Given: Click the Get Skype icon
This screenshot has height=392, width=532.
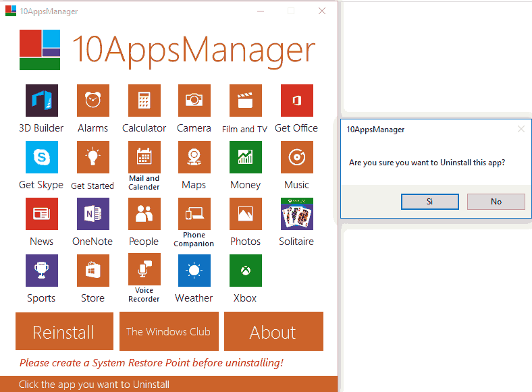Looking at the screenshot, I should [x=42, y=157].
